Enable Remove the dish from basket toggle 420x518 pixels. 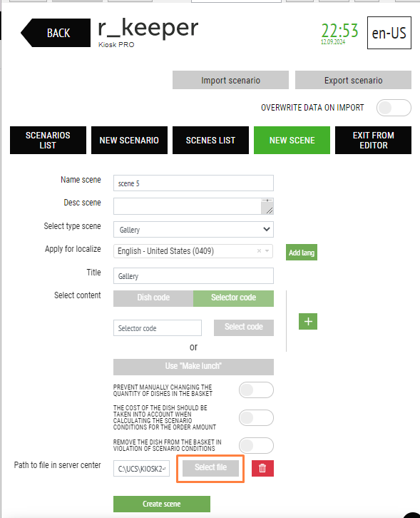[x=256, y=446]
